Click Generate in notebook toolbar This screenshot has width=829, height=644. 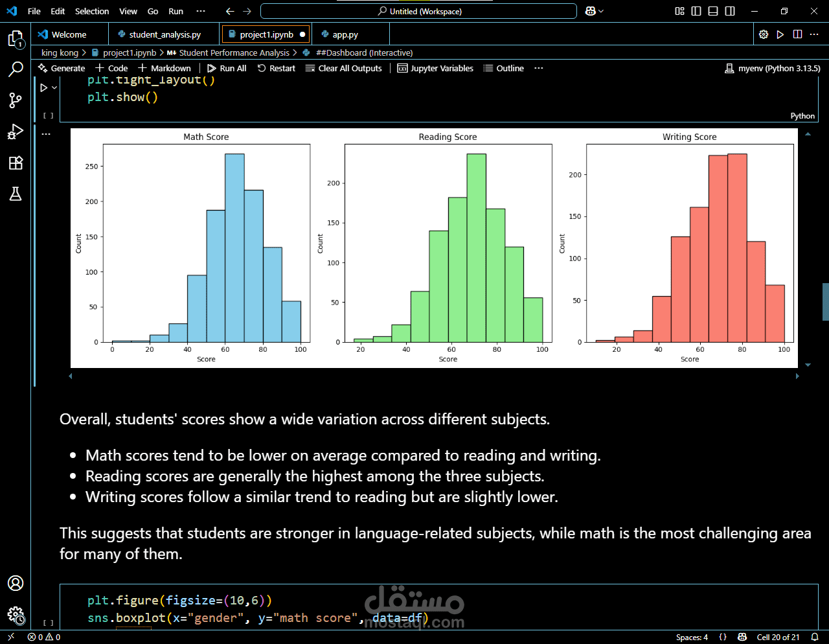[x=62, y=68]
